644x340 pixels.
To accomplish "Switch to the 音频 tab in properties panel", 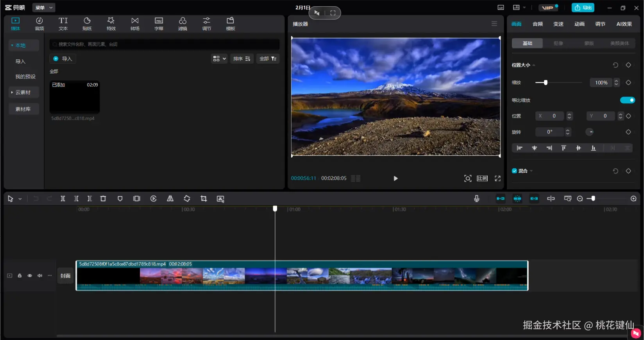I will pos(537,24).
